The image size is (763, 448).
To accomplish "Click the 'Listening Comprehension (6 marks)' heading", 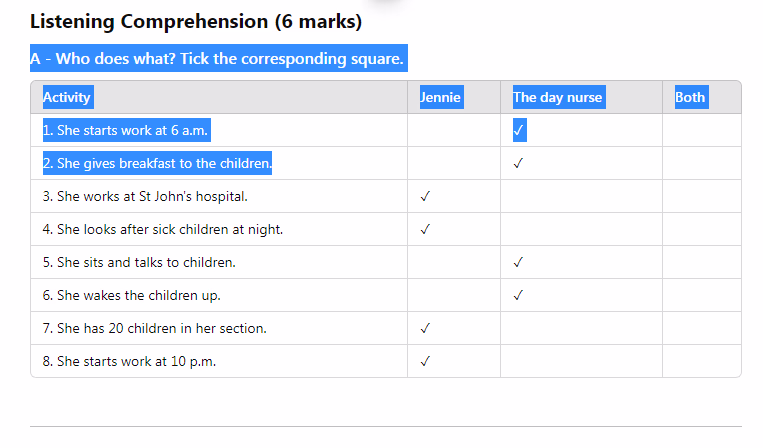I will (196, 22).
